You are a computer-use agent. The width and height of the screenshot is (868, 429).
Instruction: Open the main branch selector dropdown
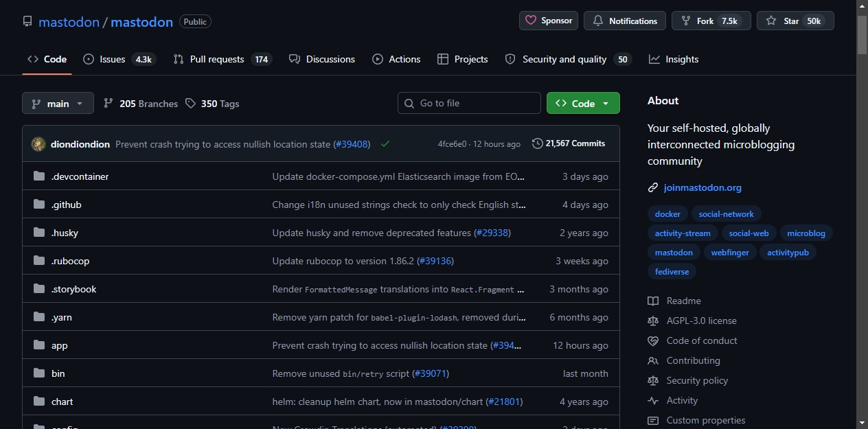coord(58,104)
